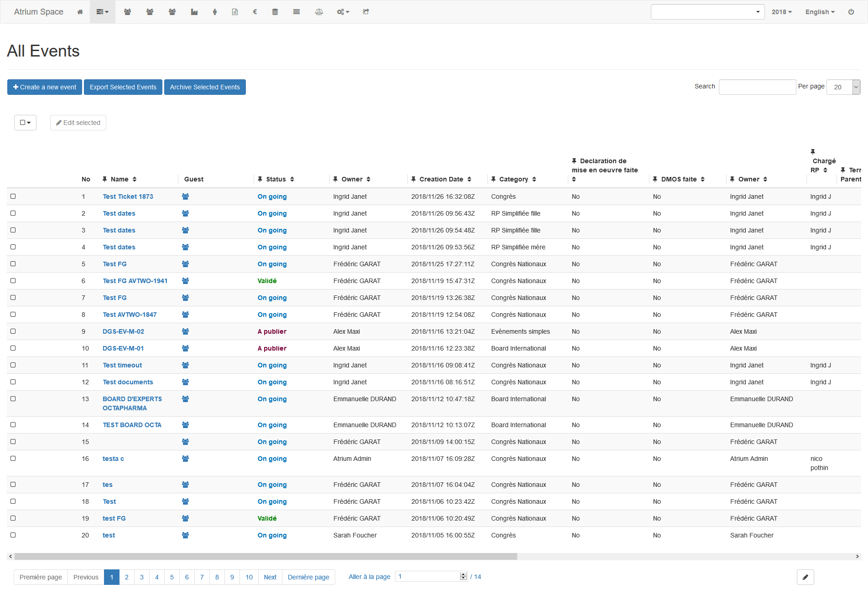Click the Atrium Space brand title
Viewport: 868px width, 594px height.
click(39, 12)
